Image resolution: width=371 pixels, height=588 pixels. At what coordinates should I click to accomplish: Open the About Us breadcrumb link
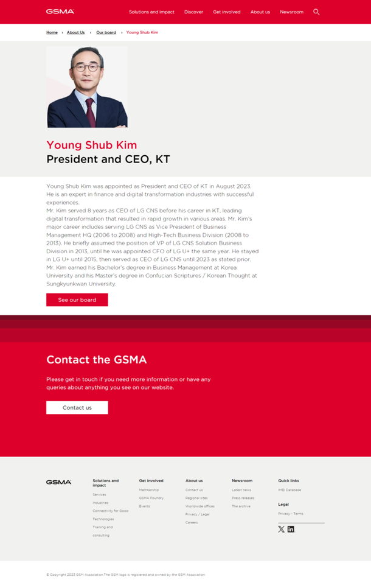(x=75, y=32)
